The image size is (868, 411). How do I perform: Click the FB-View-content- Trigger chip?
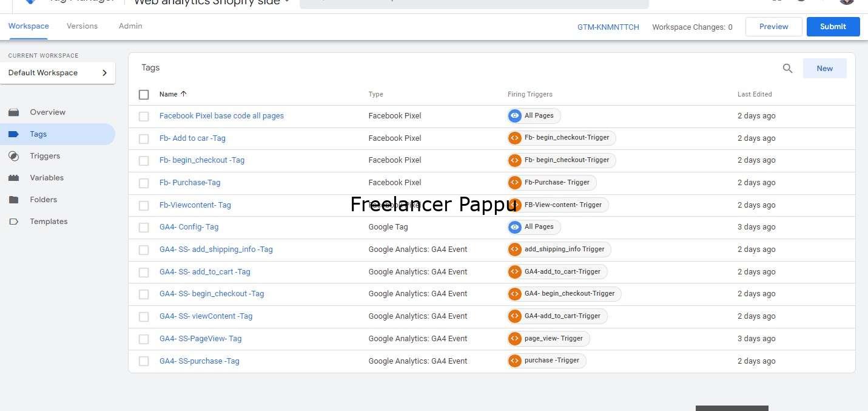click(x=558, y=205)
